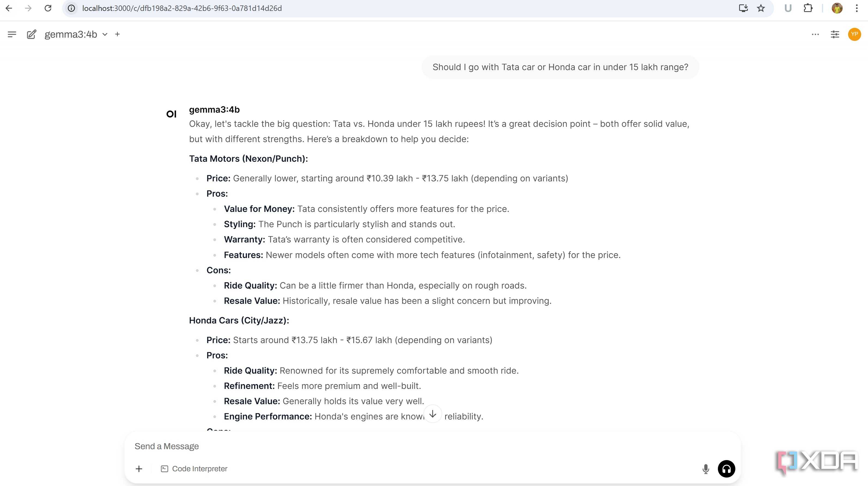This screenshot has width=868, height=486.
Task: Open attachments plus button in composer
Action: [139, 469]
